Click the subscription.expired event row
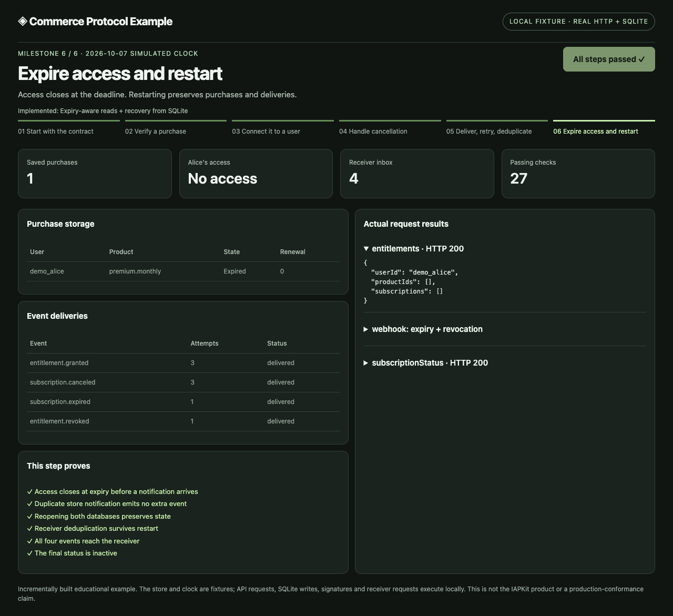The width and height of the screenshot is (673, 616). coord(183,402)
